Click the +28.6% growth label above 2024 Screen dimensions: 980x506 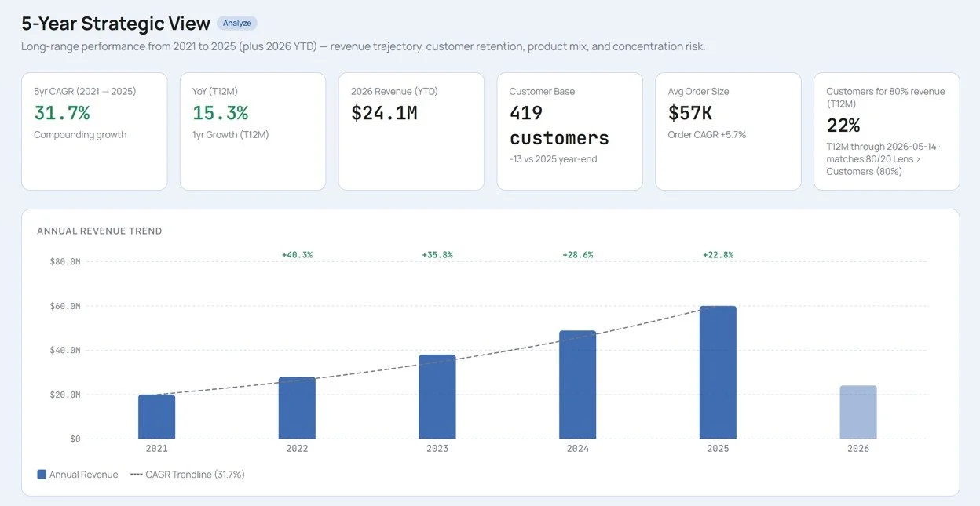pyautogui.click(x=578, y=255)
